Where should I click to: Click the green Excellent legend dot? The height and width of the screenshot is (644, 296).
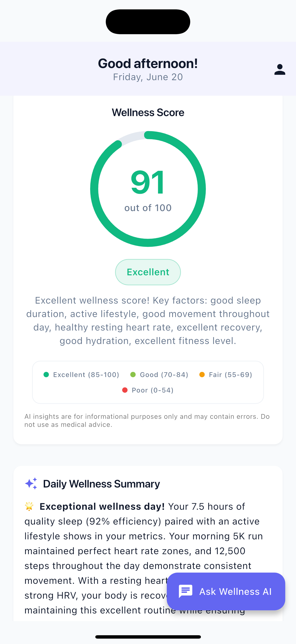click(46, 375)
